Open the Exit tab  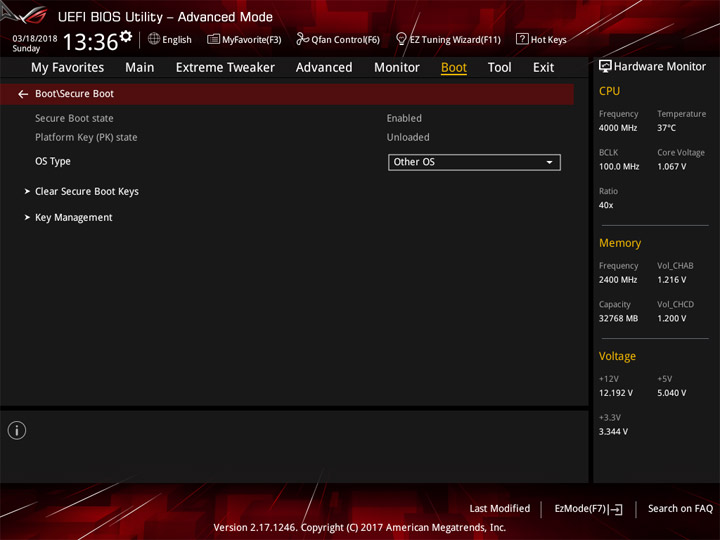pos(543,68)
